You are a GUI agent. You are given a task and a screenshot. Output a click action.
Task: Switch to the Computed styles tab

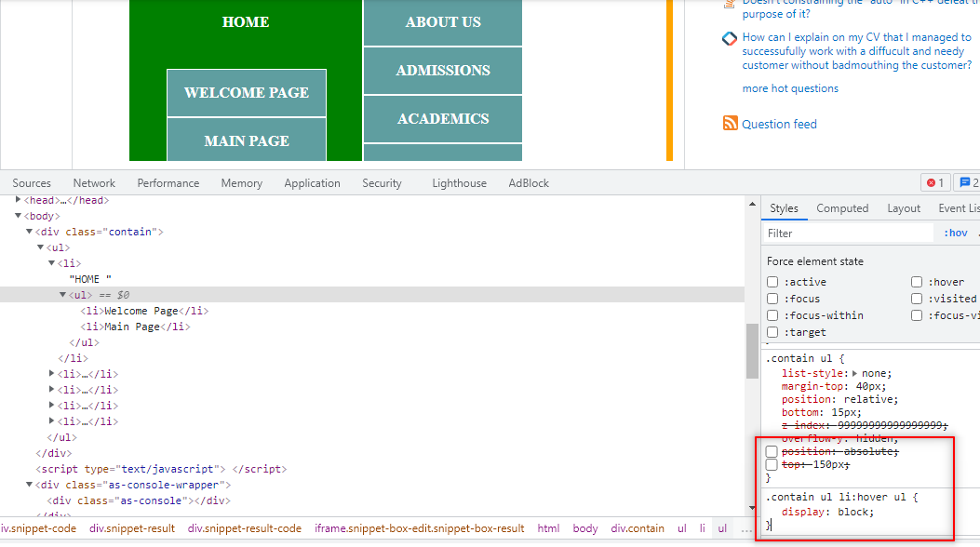tap(842, 208)
